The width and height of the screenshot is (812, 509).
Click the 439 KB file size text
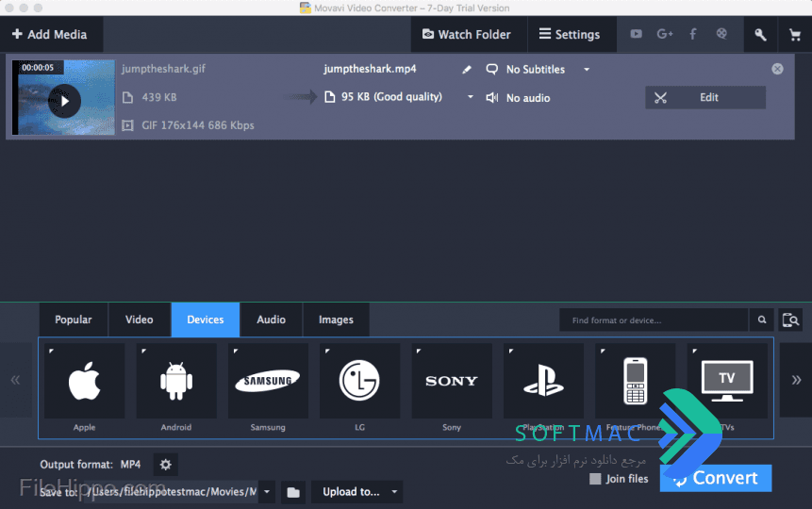click(x=159, y=97)
